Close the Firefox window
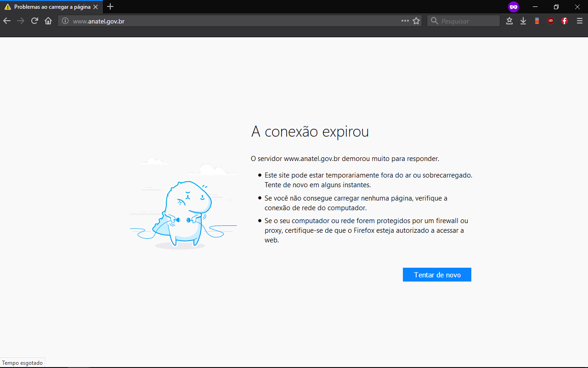Image resolution: width=588 pixels, height=368 pixels. [577, 7]
